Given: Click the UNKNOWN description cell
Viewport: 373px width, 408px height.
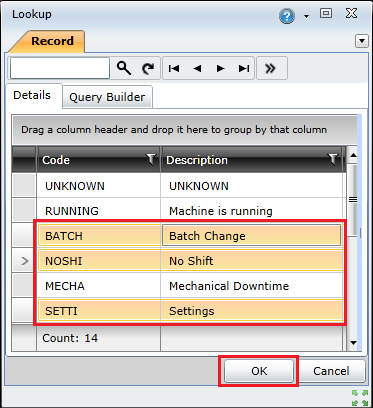Looking at the screenshot, I should (251, 186).
